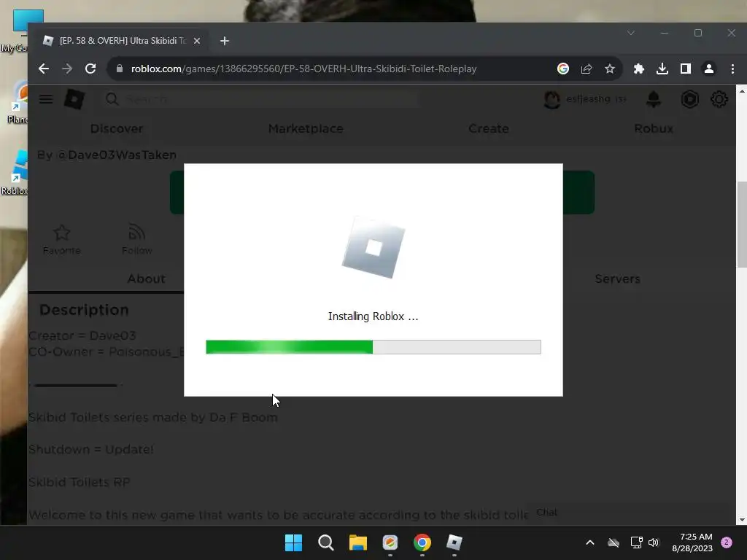Click the Roblox logo in installer dialog

[x=373, y=248]
